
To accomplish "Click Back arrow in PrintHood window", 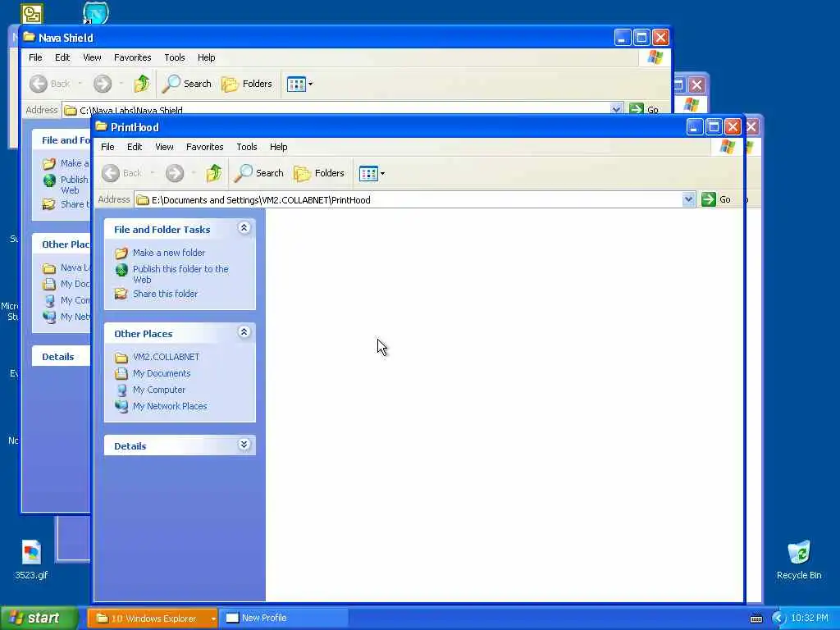I will click(112, 173).
